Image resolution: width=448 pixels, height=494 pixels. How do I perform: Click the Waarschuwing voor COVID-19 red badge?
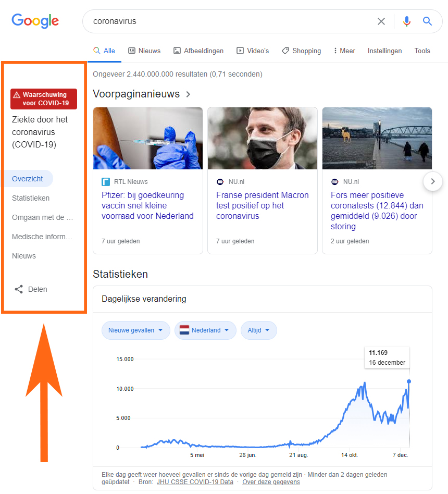pos(44,99)
